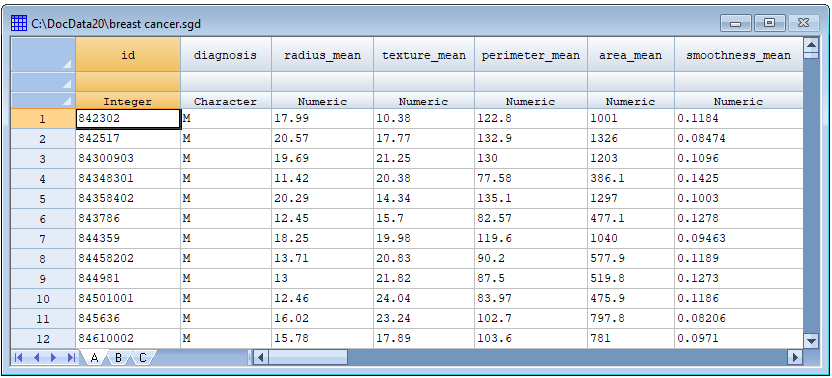Viewport: 832px width, 378px height.
Task: Select row 7 header
Action: pyautogui.click(x=43, y=238)
